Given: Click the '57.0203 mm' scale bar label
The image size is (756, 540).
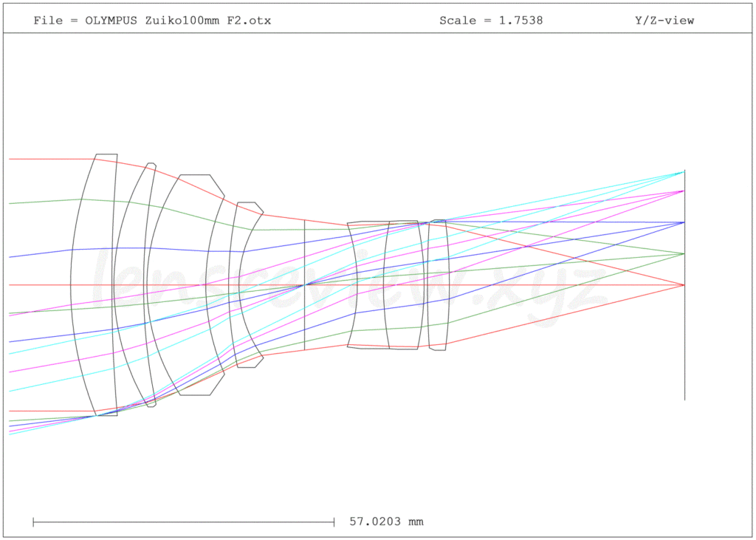Looking at the screenshot, I should click(x=386, y=522).
